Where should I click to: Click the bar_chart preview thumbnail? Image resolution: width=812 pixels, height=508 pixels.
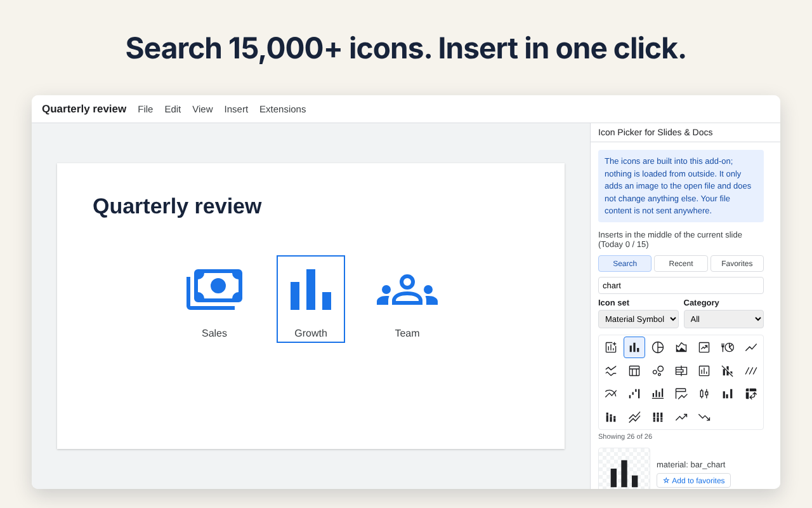tap(624, 469)
